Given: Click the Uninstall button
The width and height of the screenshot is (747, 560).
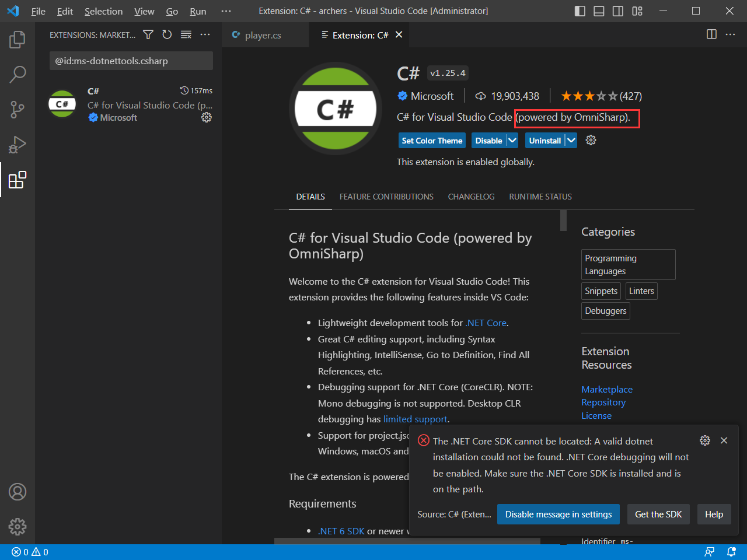Looking at the screenshot, I should [x=544, y=141].
